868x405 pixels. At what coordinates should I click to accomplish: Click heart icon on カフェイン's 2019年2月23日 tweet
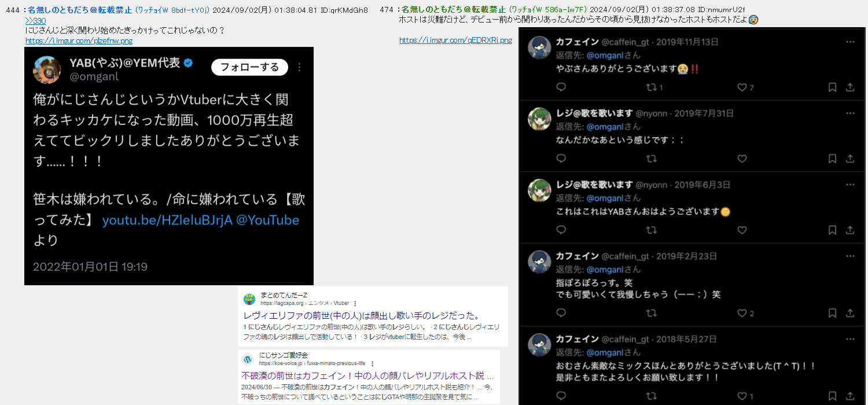(742, 313)
